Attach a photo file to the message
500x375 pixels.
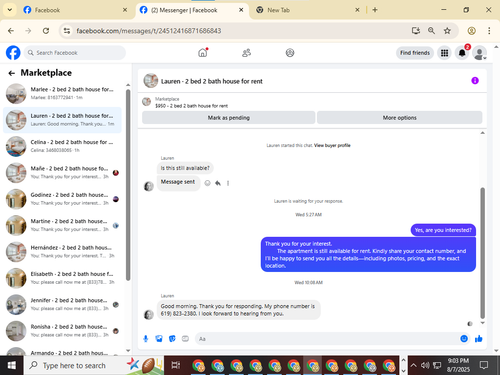pos(159,339)
